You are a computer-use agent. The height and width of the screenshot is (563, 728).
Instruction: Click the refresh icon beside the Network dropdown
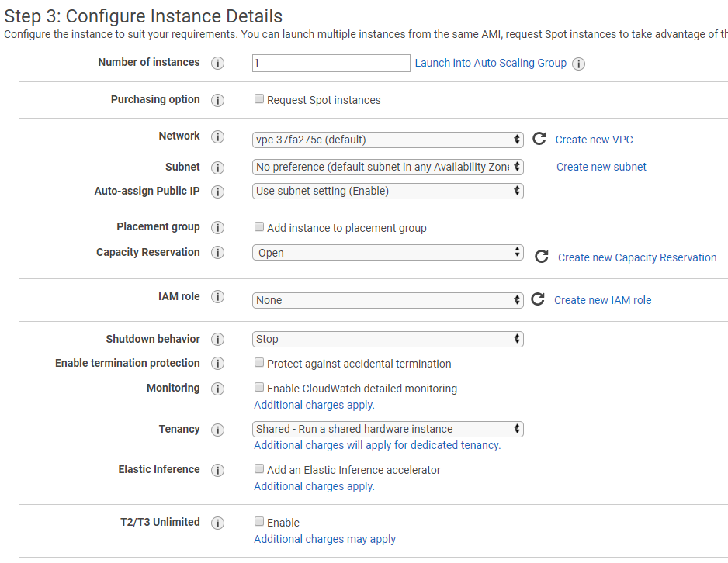tap(539, 140)
